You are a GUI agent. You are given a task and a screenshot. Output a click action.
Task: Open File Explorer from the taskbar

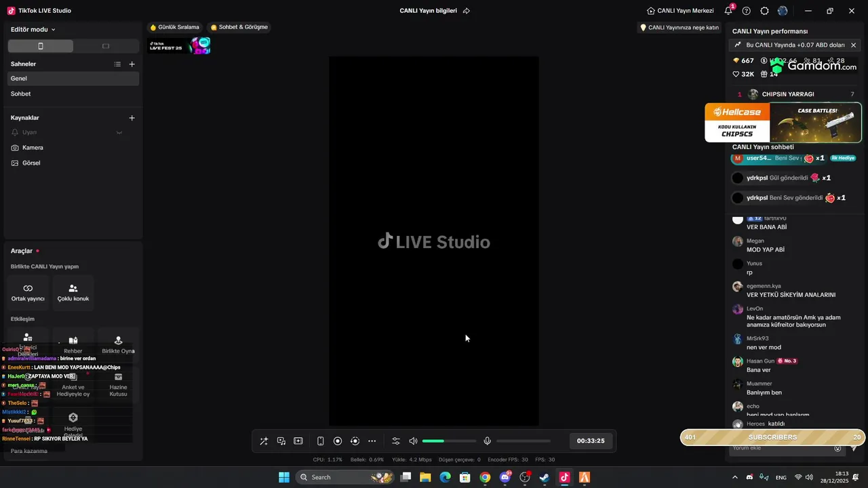425,477
